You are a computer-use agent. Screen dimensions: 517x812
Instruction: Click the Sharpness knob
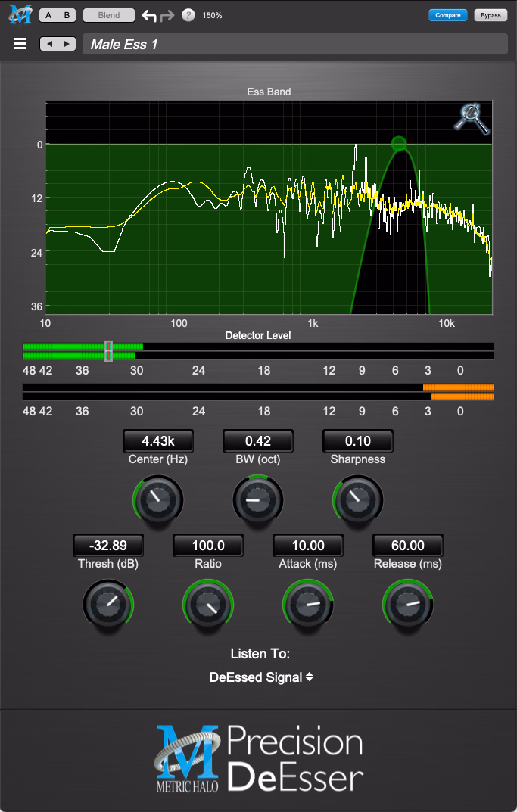(x=358, y=500)
